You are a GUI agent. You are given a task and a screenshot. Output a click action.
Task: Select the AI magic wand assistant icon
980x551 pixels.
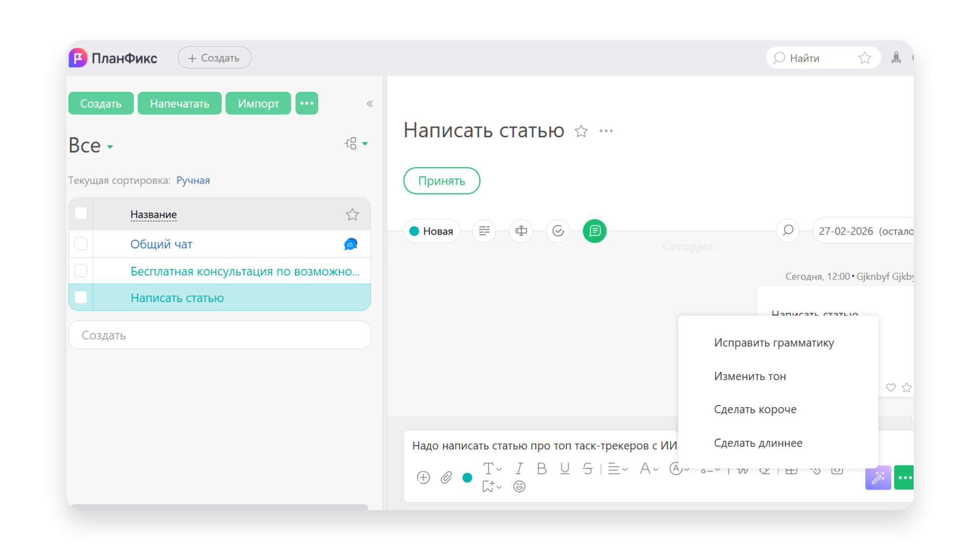click(878, 478)
